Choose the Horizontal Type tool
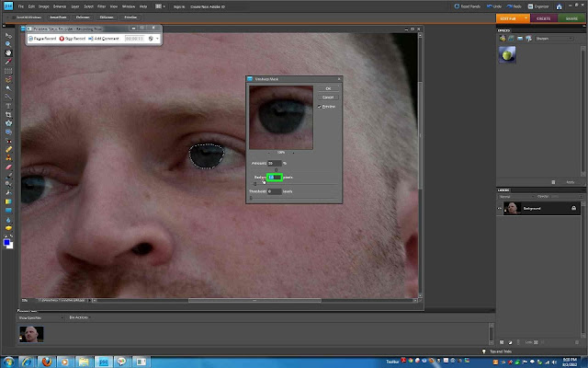588x368 pixels. click(8, 106)
